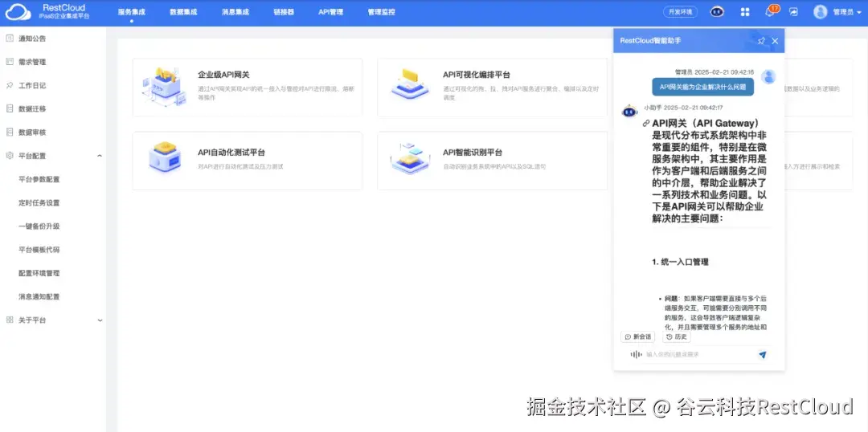Click the 开发环境 environment button

pyautogui.click(x=681, y=11)
